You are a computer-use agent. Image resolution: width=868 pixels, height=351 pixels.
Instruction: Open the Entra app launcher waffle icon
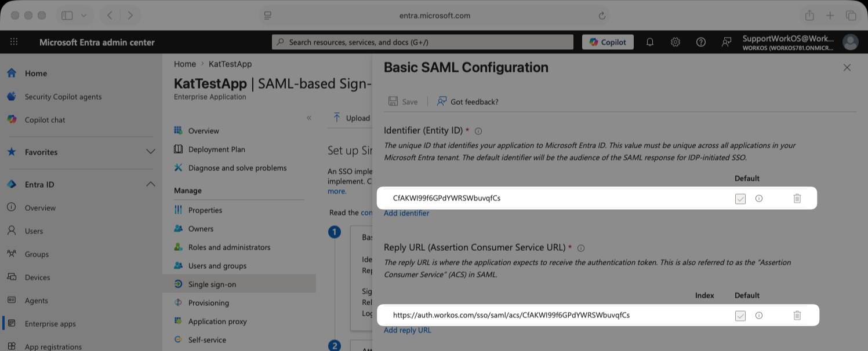pos(14,42)
